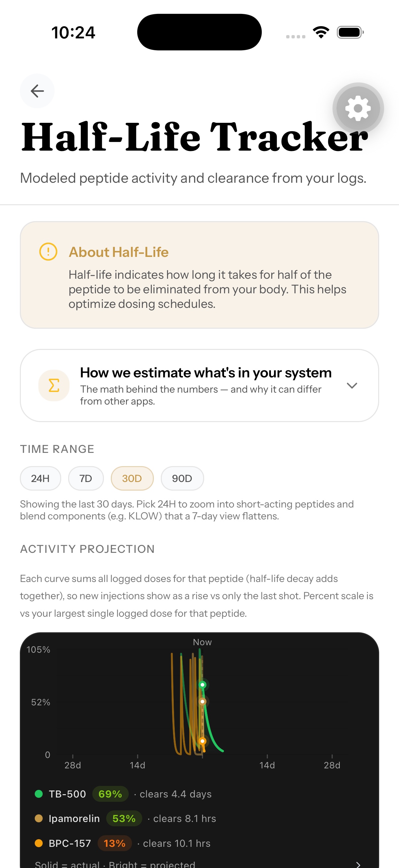
Task: Tap the About Half-Life info icon
Action: 48,252
